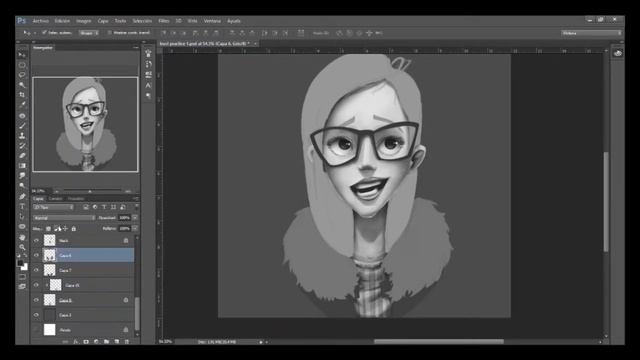Select the Zoom tool in toolbox

pos(22,247)
